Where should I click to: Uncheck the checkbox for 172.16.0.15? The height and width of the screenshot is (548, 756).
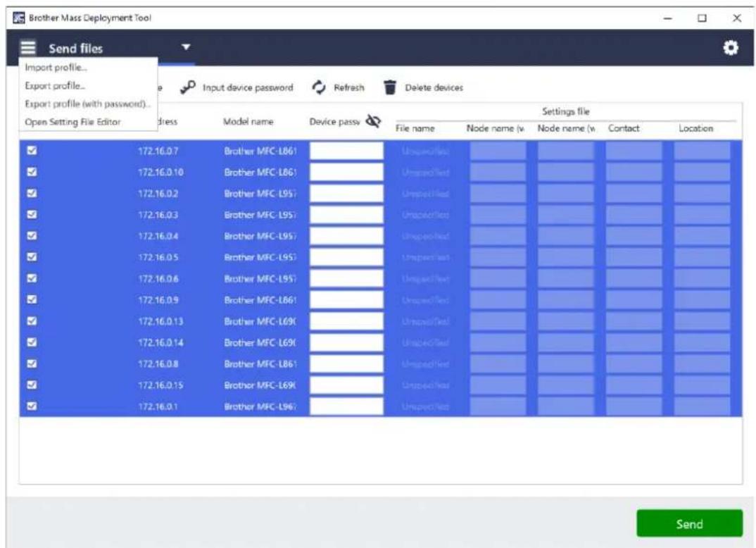tap(32, 385)
